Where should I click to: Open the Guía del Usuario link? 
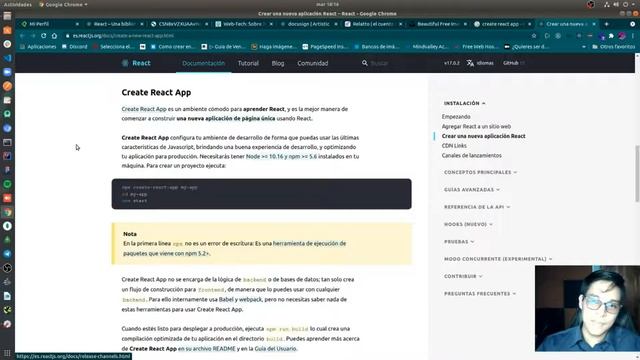click(x=275, y=349)
